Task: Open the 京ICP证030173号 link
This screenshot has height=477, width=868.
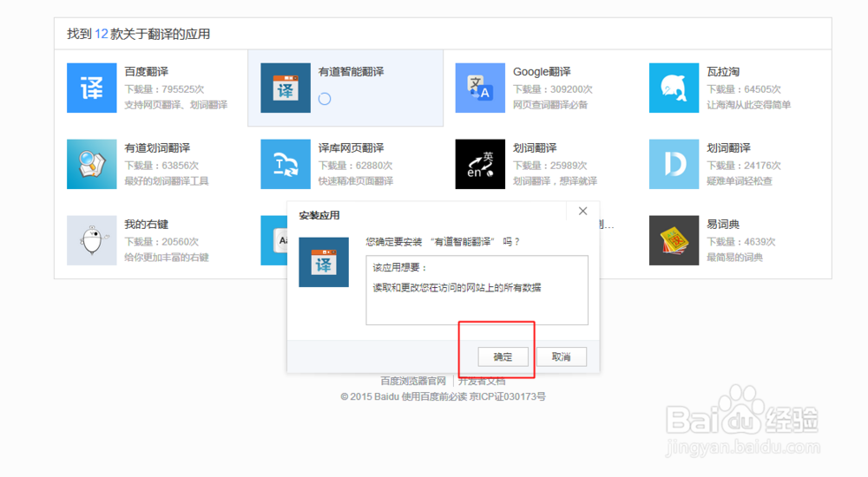Action: pyautogui.click(x=508, y=396)
